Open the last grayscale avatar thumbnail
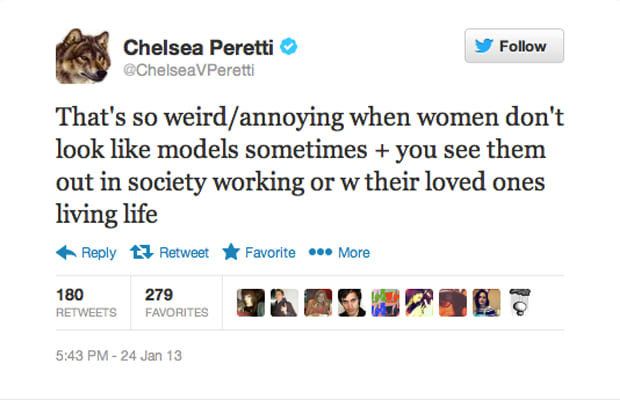This screenshot has width=620, height=400. tap(520, 303)
